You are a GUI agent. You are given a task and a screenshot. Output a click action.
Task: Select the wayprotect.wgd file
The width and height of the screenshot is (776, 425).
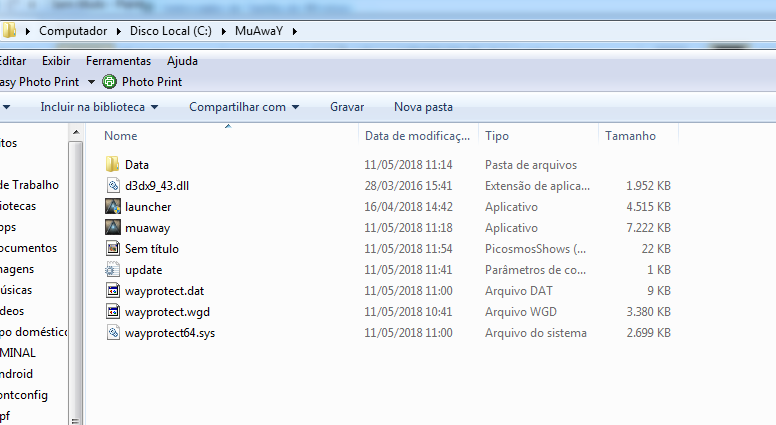click(167, 312)
